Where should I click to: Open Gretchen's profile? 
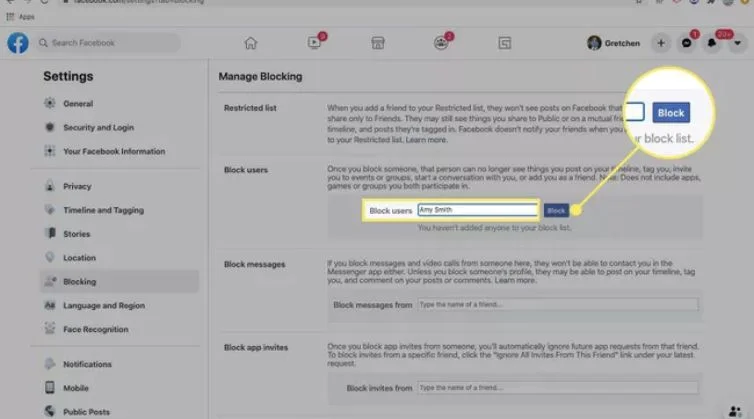pos(613,43)
